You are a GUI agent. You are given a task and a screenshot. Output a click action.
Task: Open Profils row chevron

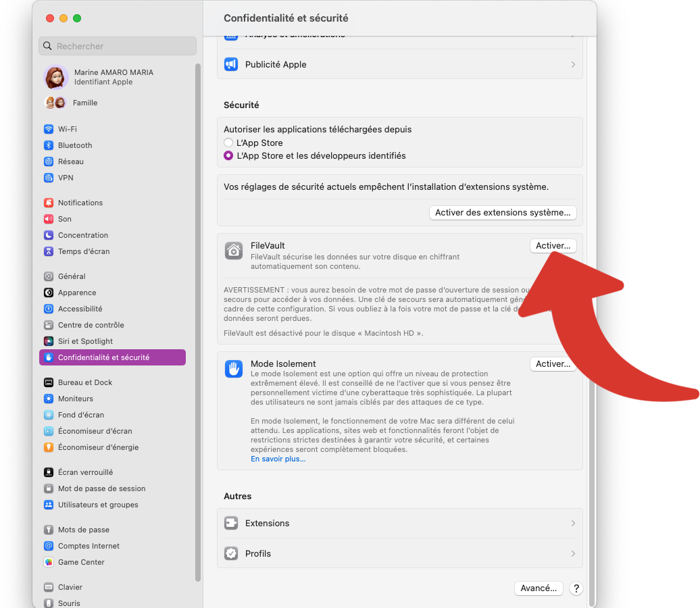[573, 553]
